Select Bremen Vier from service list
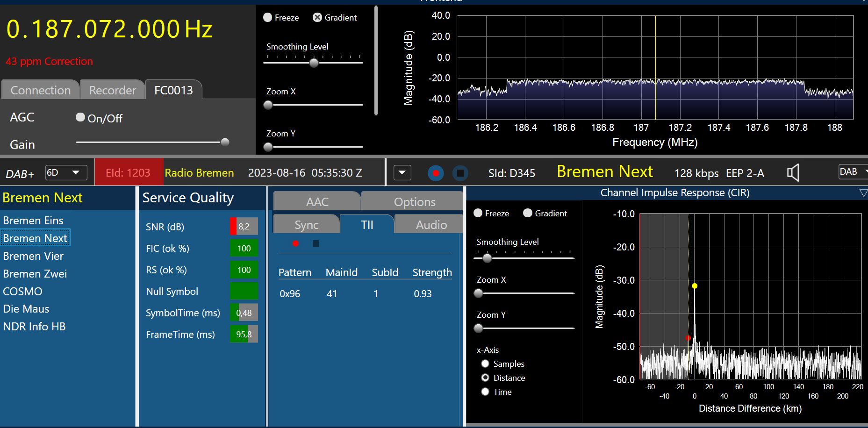 (33, 256)
